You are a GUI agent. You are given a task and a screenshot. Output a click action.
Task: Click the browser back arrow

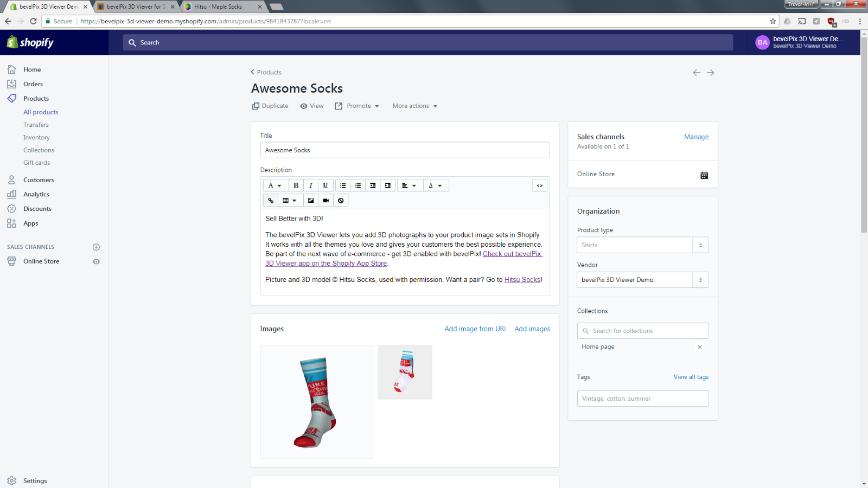[8, 21]
